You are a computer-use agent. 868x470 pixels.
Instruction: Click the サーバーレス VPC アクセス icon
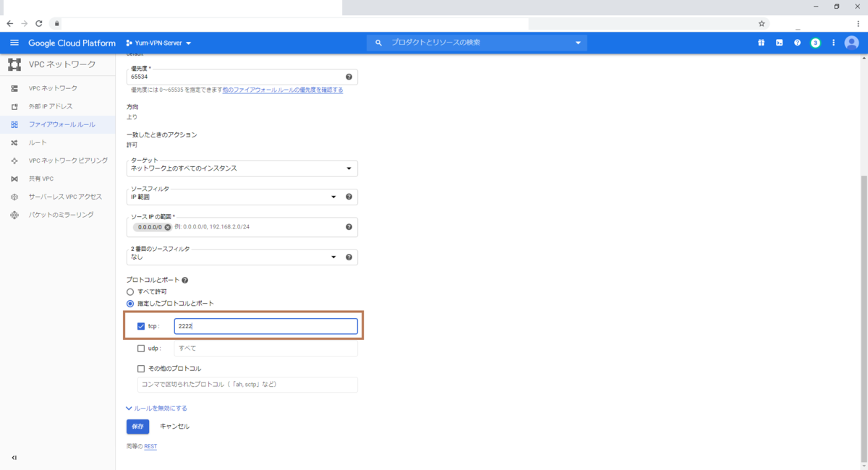pyautogui.click(x=14, y=197)
